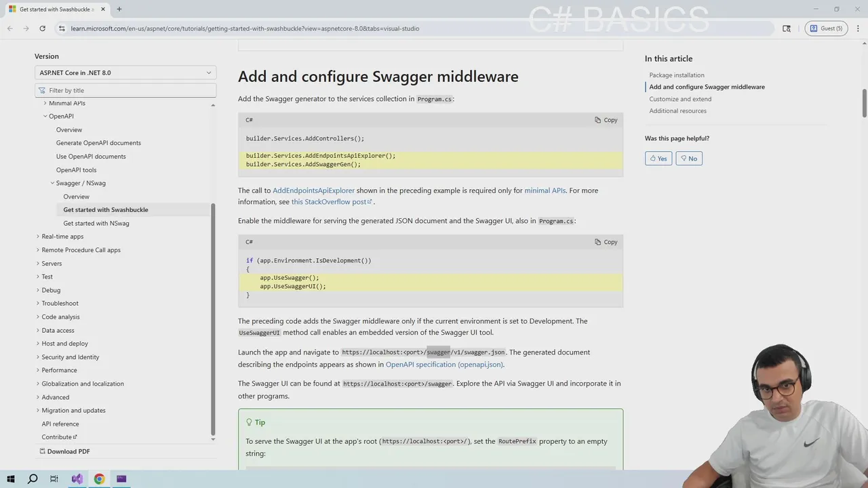Image resolution: width=868 pixels, height=488 pixels.
Task: Jump to Add and configure Swagger middleware
Action: (x=707, y=87)
